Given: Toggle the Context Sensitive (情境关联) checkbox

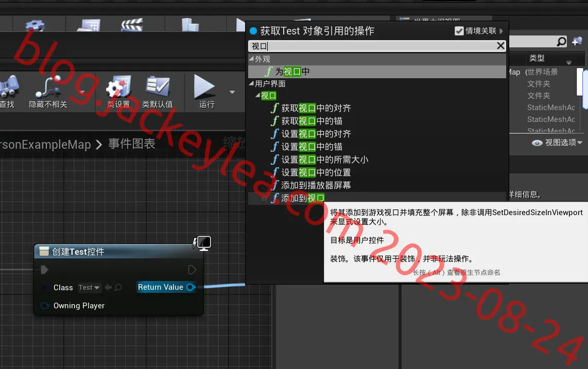Looking at the screenshot, I should click(459, 31).
